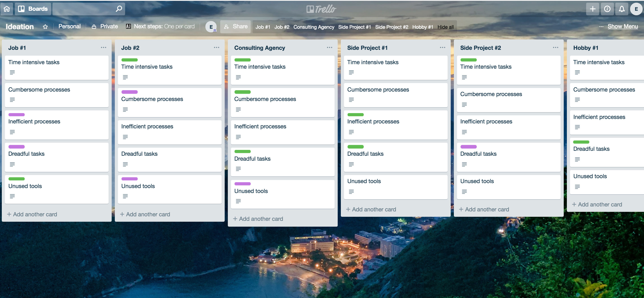Click purple label on Consulting Agency Unused tools
This screenshot has width=644, height=298.
[x=242, y=184]
